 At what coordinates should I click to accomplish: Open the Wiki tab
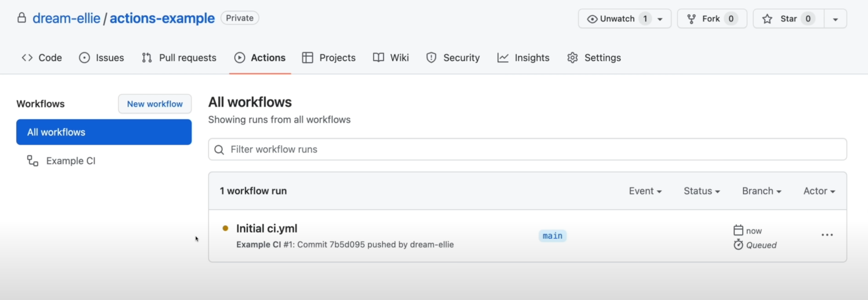click(391, 57)
